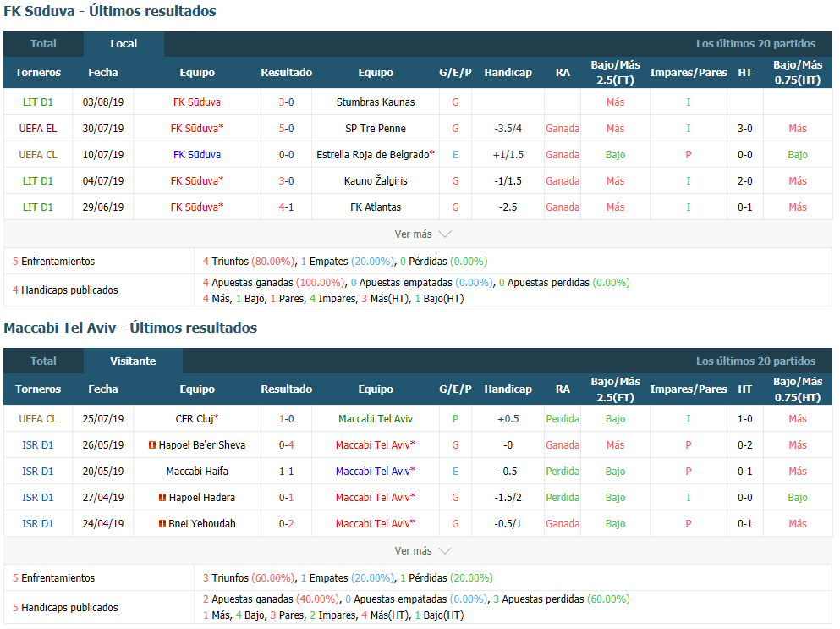Viewport: 840px width, 629px height.
Task: Click 4 Handicaps publicados summary label
Action: click(x=65, y=290)
